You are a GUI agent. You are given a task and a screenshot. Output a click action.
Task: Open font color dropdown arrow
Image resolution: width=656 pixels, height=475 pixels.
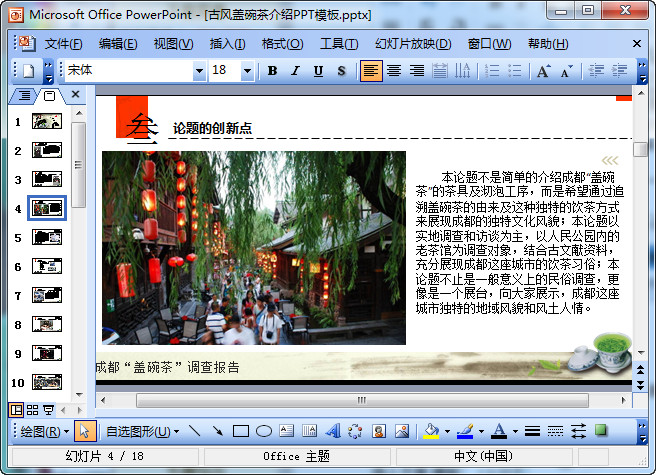coord(515,431)
